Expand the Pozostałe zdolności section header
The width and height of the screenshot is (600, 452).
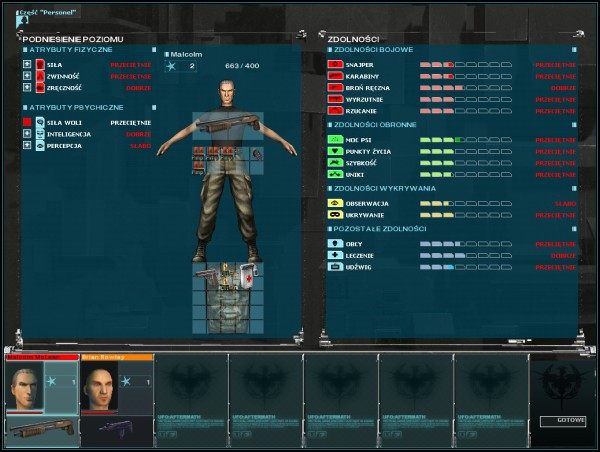click(331, 229)
